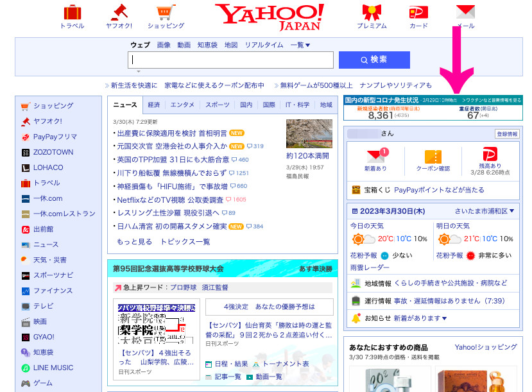The image size is (532, 392).
Task: Click the ゲーム controller icon
Action: [26, 384]
